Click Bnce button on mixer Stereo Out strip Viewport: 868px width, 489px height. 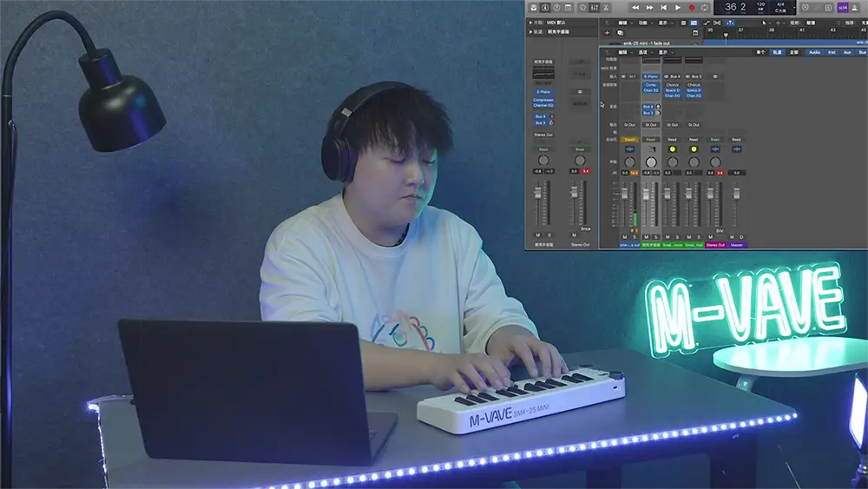[720, 230]
